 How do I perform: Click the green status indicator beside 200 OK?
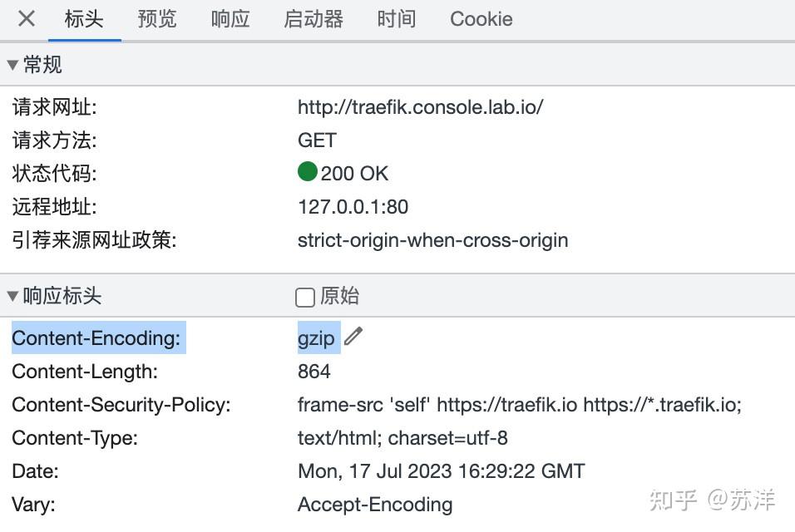307,172
